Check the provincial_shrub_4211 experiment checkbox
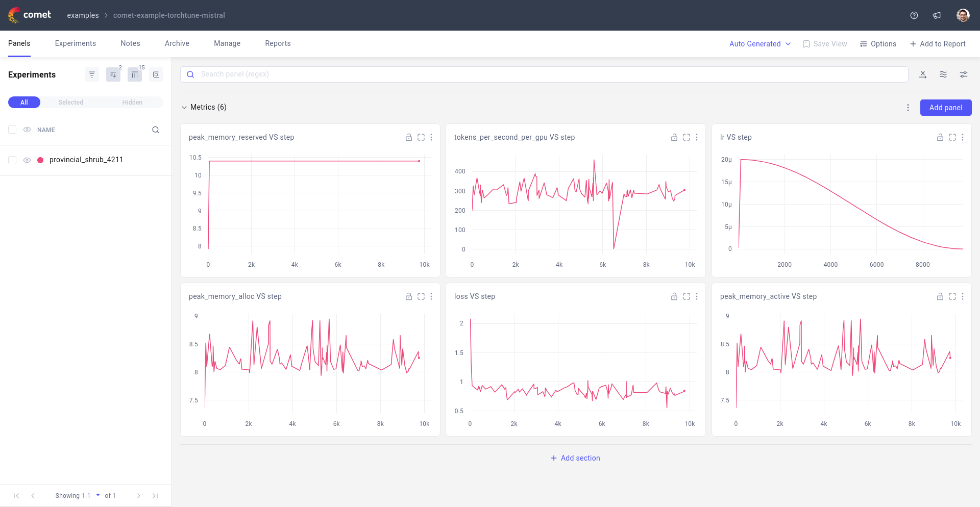The image size is (980, 507). (12, 160)
